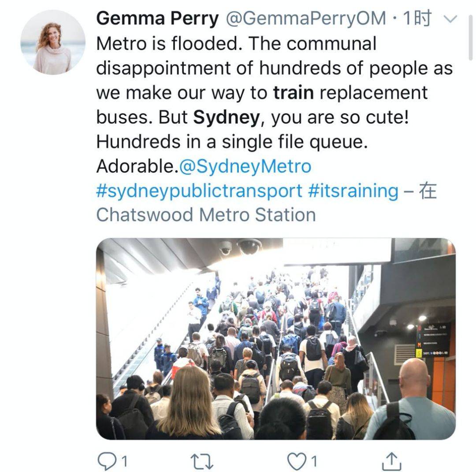Open the @SydneyMetro mention link

(x=245, y=166)
